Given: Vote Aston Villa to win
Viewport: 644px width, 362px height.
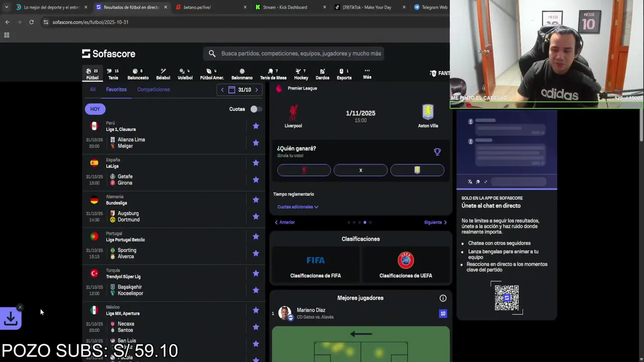Looking at the screenshot, I should pos(417,170).
